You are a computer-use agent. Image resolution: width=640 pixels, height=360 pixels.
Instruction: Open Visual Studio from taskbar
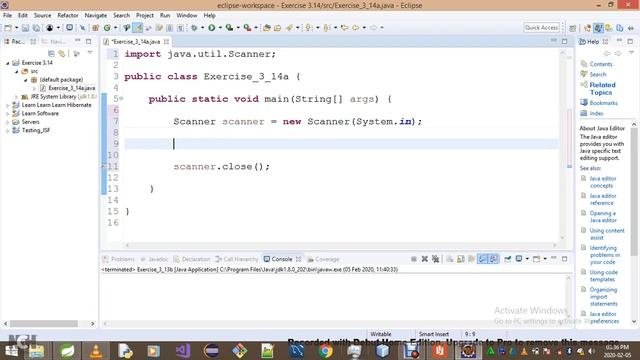[182, 351]
